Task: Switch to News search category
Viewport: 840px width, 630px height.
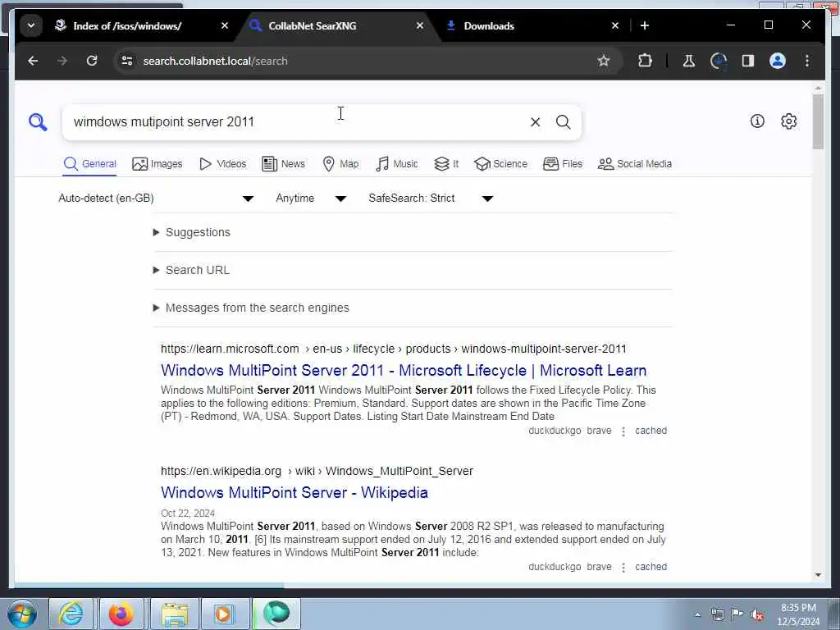Action: coord(283,164)
